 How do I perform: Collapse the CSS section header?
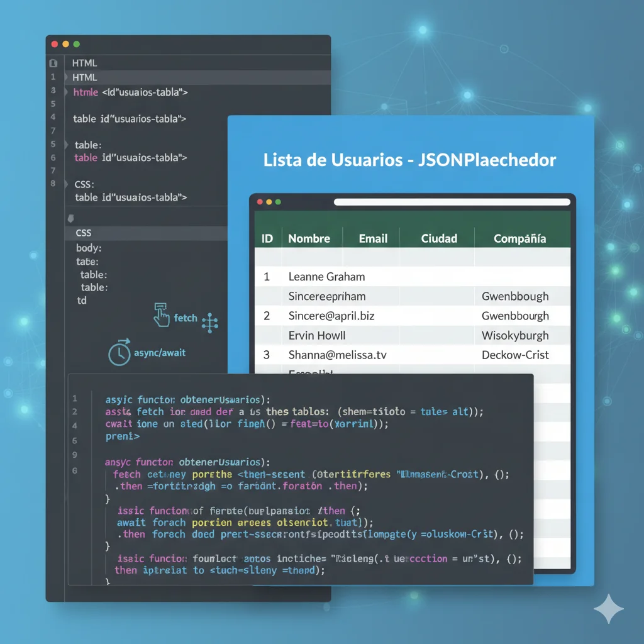click(x=84, y=233)
